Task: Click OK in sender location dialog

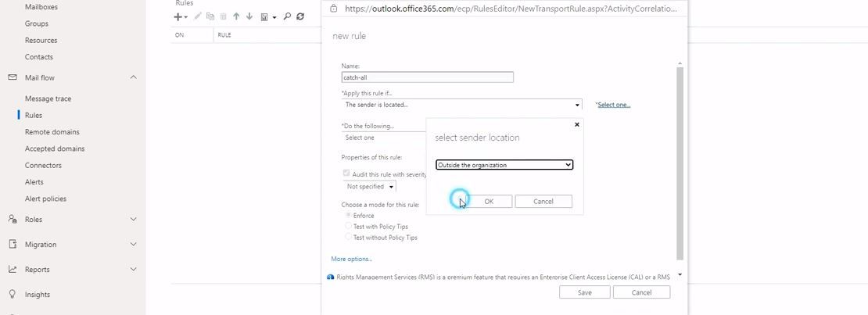Action: pyautogui.click(x=488, y=202)
